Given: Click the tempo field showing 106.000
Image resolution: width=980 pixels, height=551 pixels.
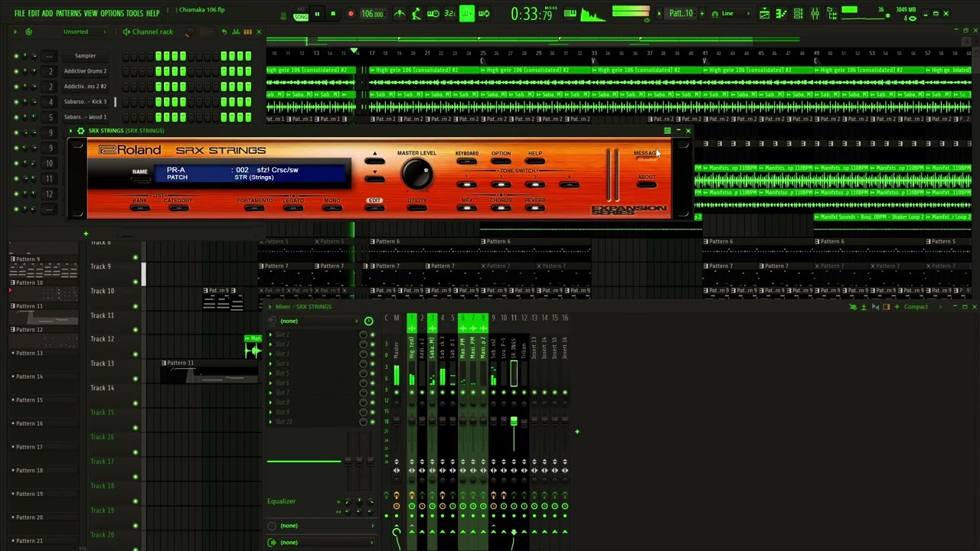Looking at the screenshot, I should click(372, 14).
